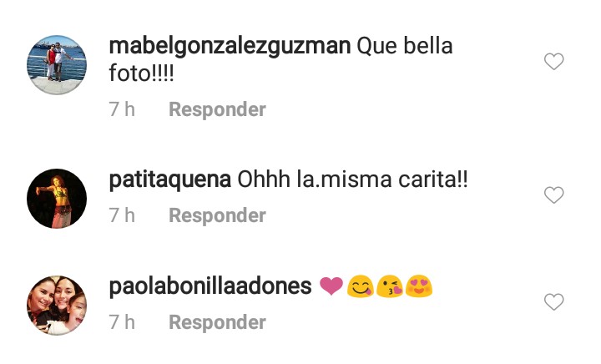Visit patitaquena's profile via the username
Screen dimensions: 601x364
[x=169, y=179]
